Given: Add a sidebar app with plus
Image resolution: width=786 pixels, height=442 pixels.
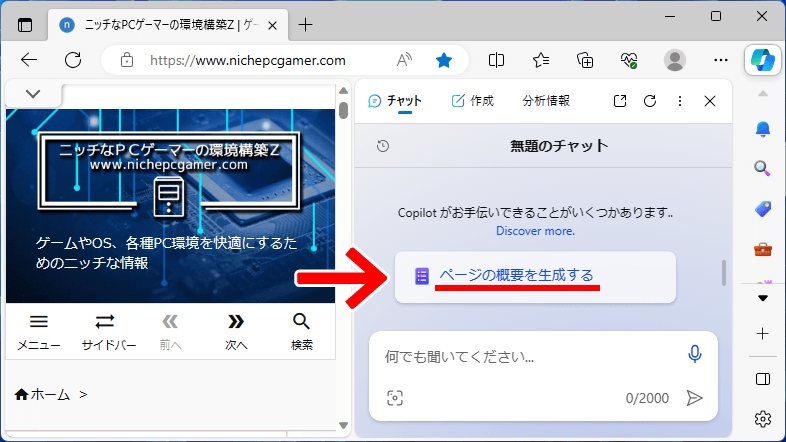Looking at the screenshot, I should [x=762, y=333].
